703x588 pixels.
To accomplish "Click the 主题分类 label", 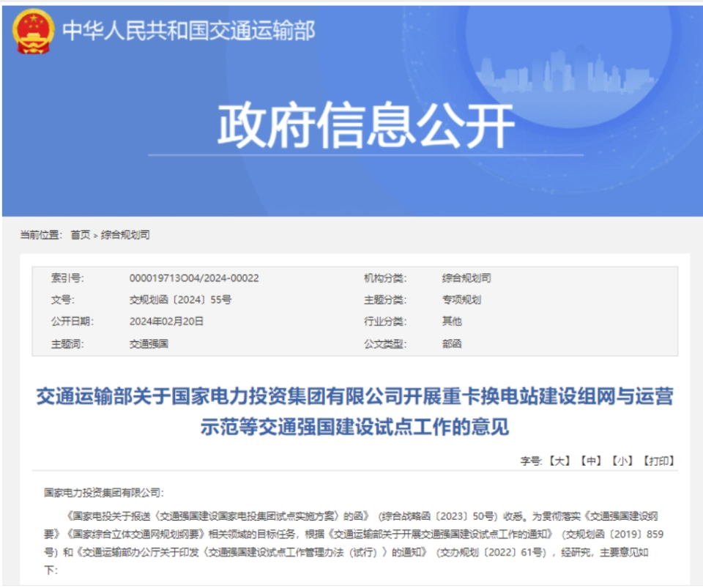I will point(385,299).
